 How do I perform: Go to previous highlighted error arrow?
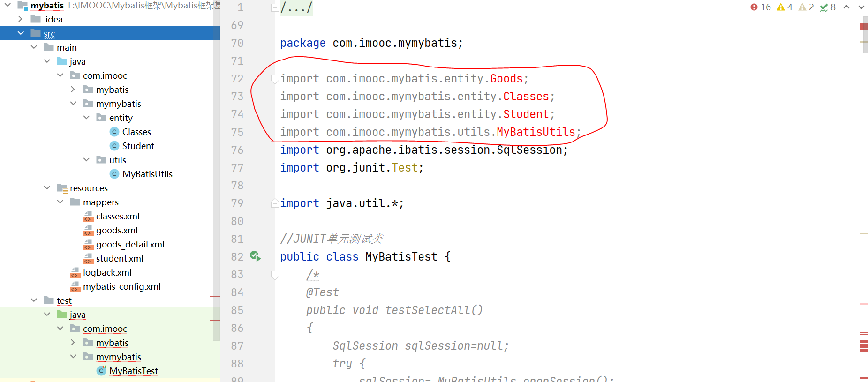point(846,7)
